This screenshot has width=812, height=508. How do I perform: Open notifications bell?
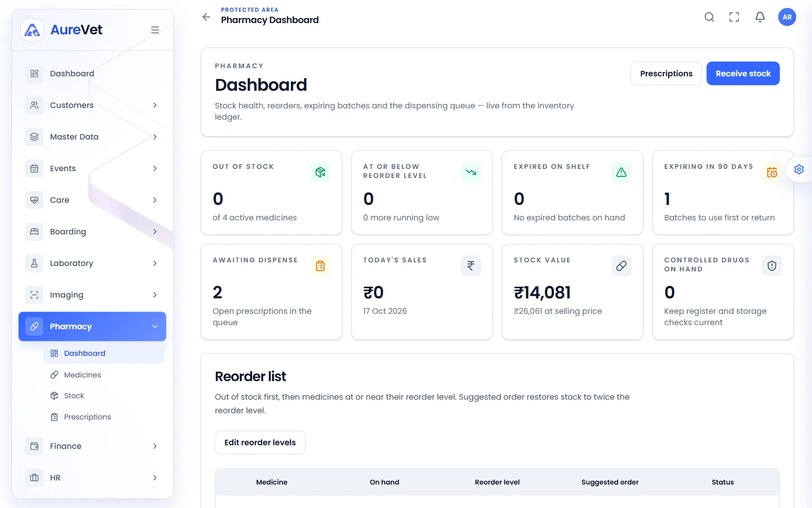(x=760, y=17)
